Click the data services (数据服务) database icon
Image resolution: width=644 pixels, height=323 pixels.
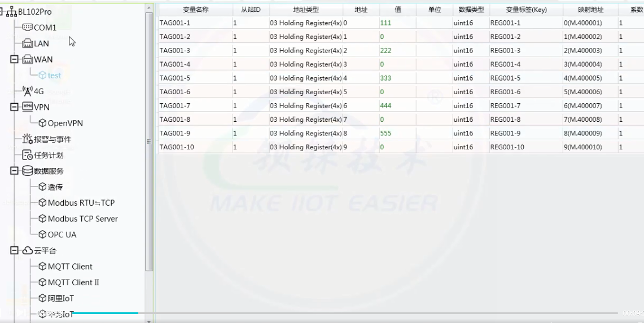click(x=27, y=171)
